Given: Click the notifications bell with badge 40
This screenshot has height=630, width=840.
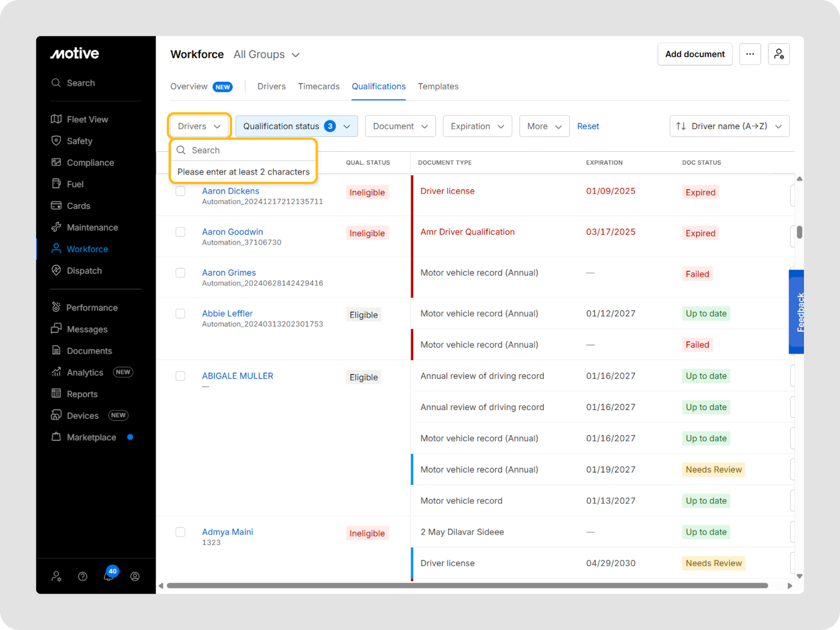Looking at the screenshot, I should [109, 576].
